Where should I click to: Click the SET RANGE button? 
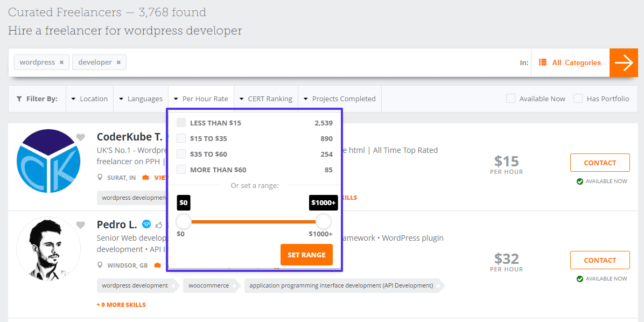click(x=306, y=255)
